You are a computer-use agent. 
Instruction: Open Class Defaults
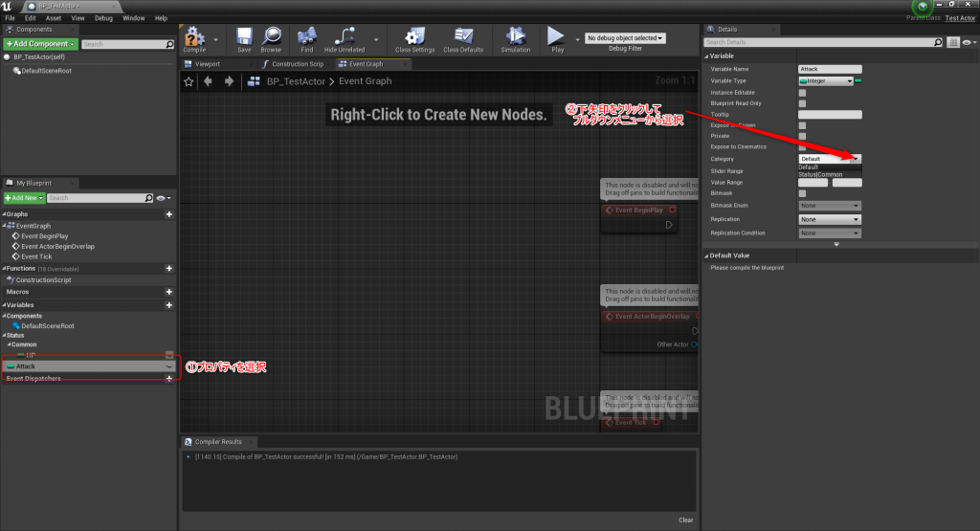pos(463,39)
